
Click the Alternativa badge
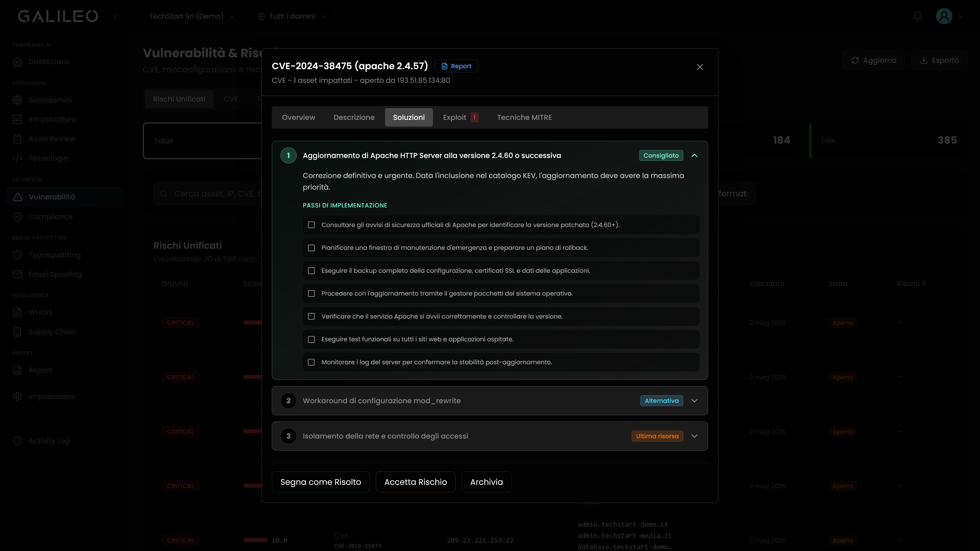pyautogui.click(x=661, y=401)
